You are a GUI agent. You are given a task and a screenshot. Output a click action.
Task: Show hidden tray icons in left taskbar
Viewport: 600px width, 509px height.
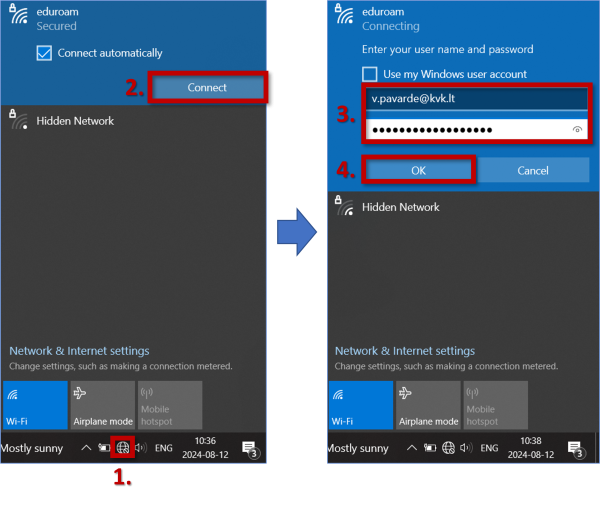click(86, 447)
